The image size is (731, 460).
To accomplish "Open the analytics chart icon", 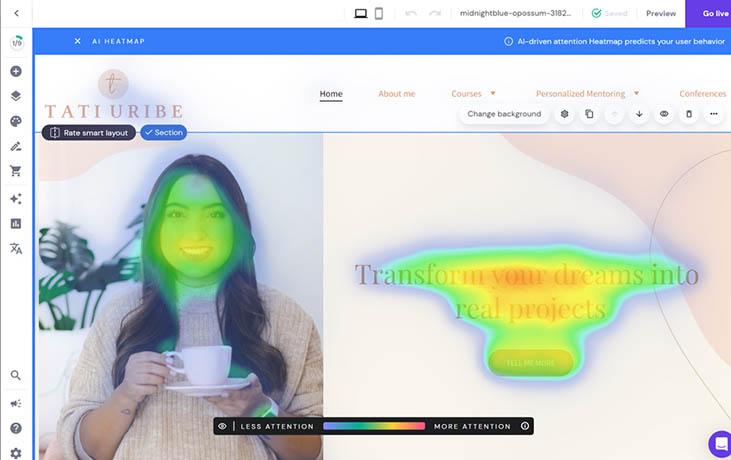I will 16,224.
